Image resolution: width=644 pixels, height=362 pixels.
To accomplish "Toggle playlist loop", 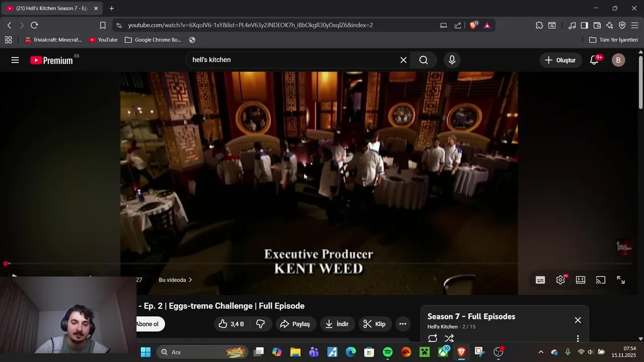I will pyautogui.click(x=433, y=338).
